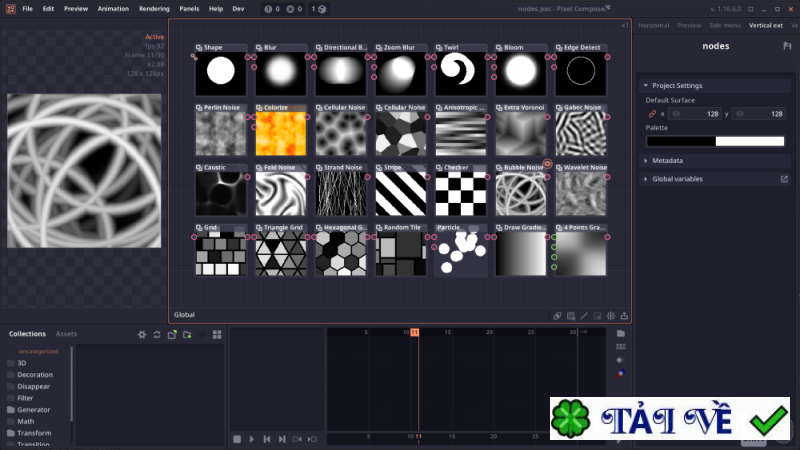Click the black-to-white Palette bar
800x450 pixels.
click(715, 141)
